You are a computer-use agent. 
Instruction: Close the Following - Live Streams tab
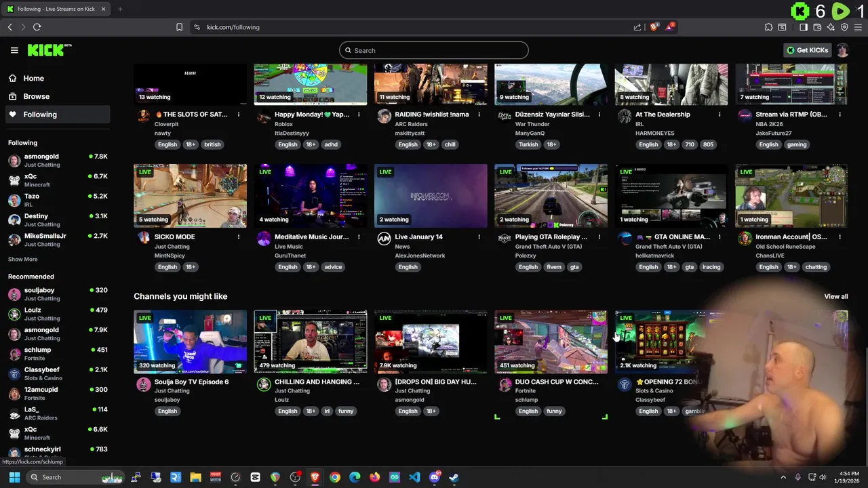pos(103,9)
